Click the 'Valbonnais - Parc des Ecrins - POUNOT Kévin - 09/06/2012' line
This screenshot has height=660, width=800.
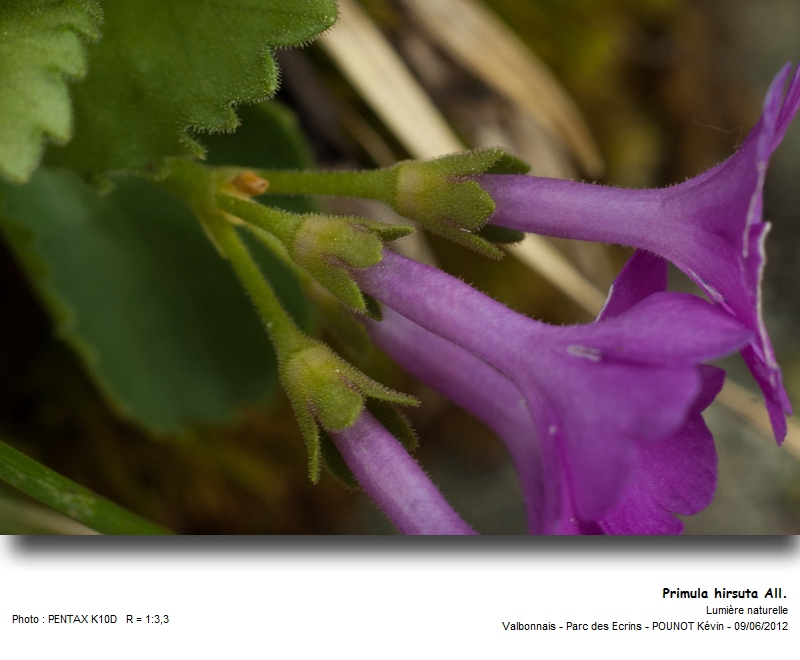(645, 626)
